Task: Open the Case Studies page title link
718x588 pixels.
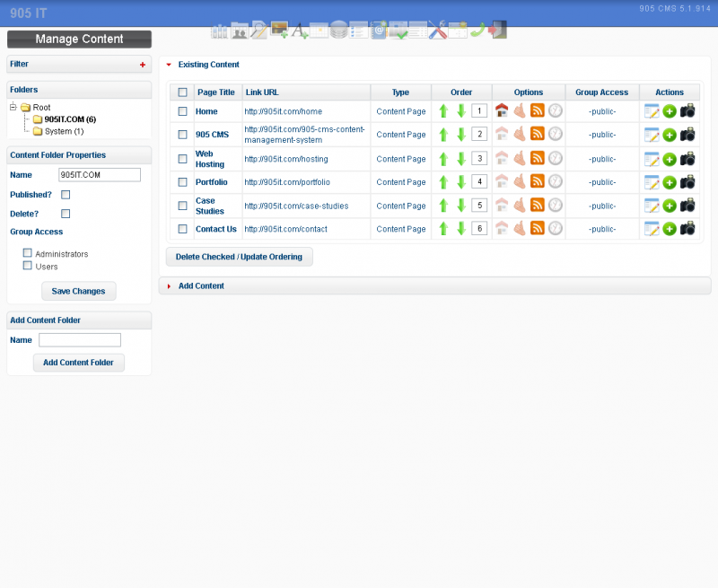Action: tap(210, 206)
